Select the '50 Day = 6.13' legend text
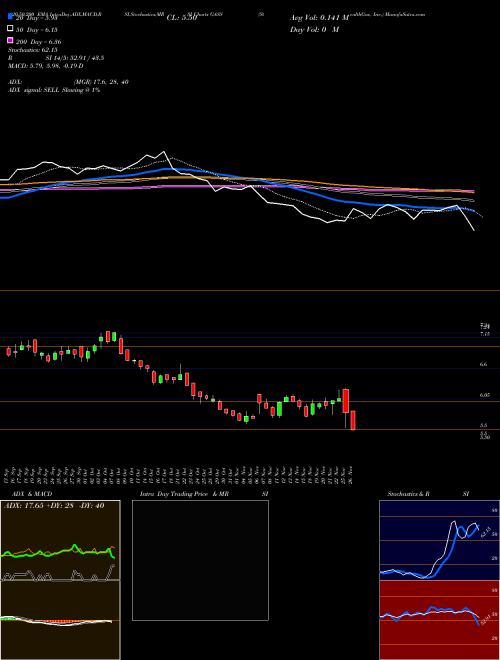Viewport: 500px width, 660px height. (x=37, y=30)
